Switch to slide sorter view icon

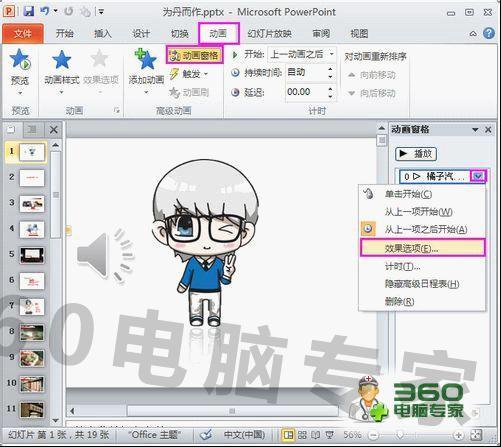[302, 435]
